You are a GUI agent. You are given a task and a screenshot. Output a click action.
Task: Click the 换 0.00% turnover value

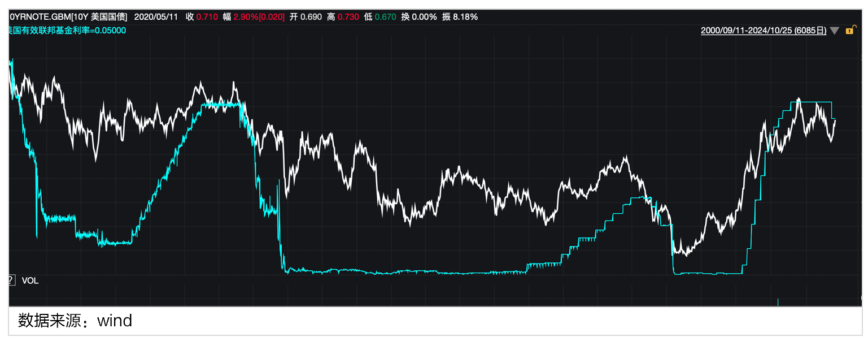(418, 17)
